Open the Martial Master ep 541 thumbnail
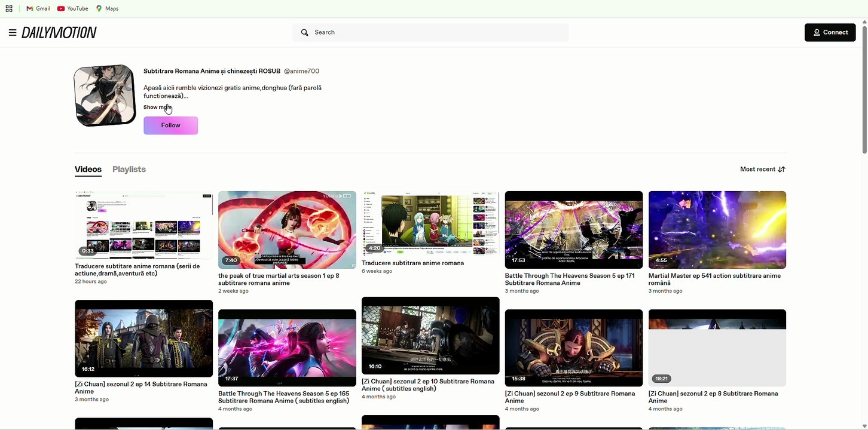 (717, 230)
